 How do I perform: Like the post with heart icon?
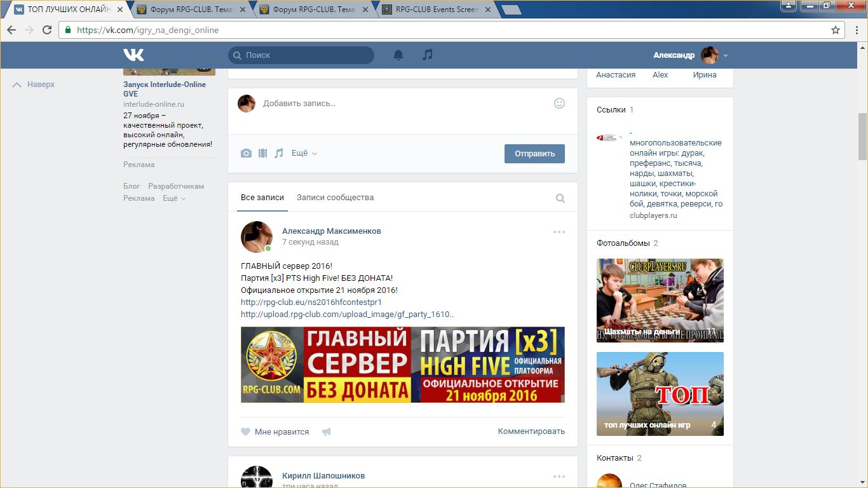pyautogui.click(x=246, y=432)
